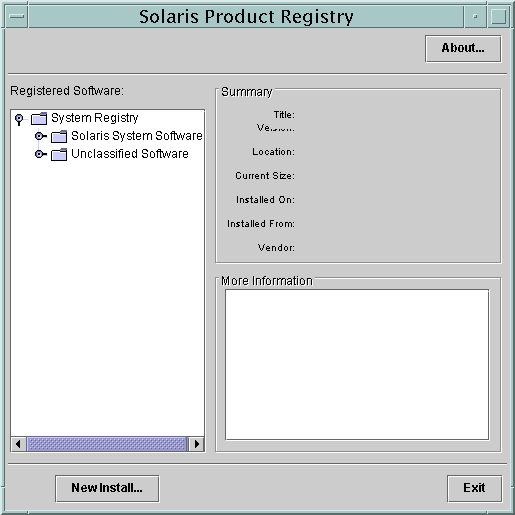Click the scroll left arrow in the tree panel
The image size is (515, 515).
point(19,444)
